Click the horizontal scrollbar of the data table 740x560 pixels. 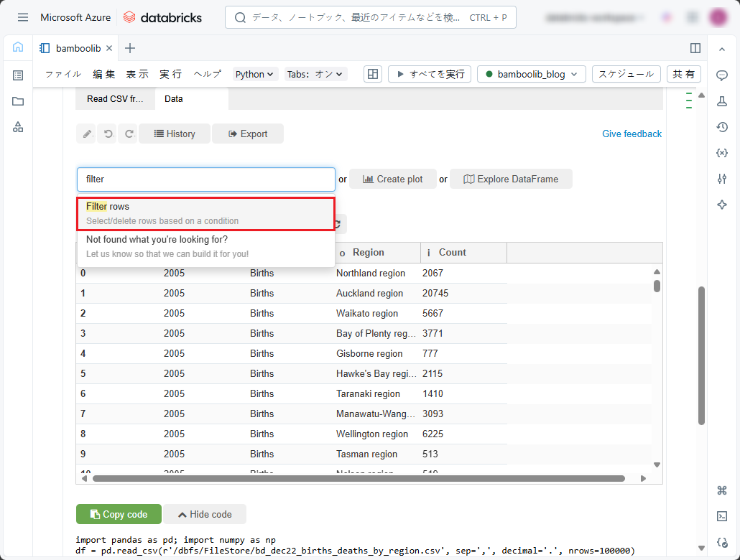pos(359,478)
